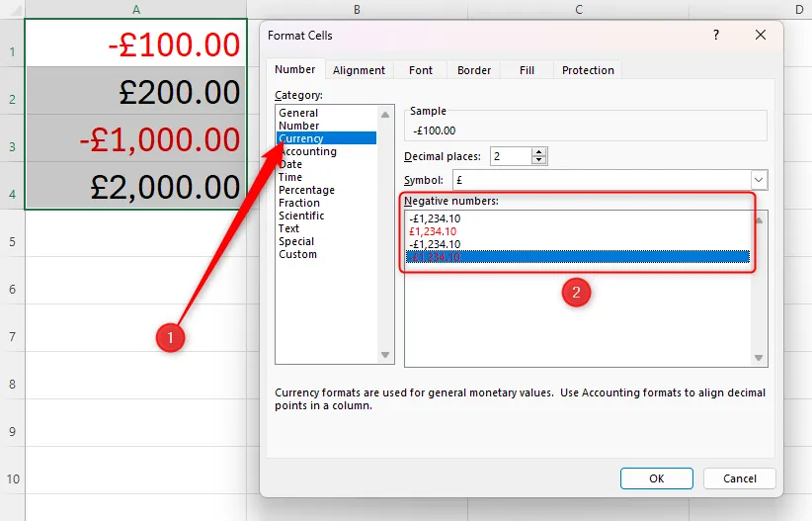The width and height of the screenshot is (812, 521).
Task: Decrease decimal places with down arrow
Action: (x=538, y=160)
